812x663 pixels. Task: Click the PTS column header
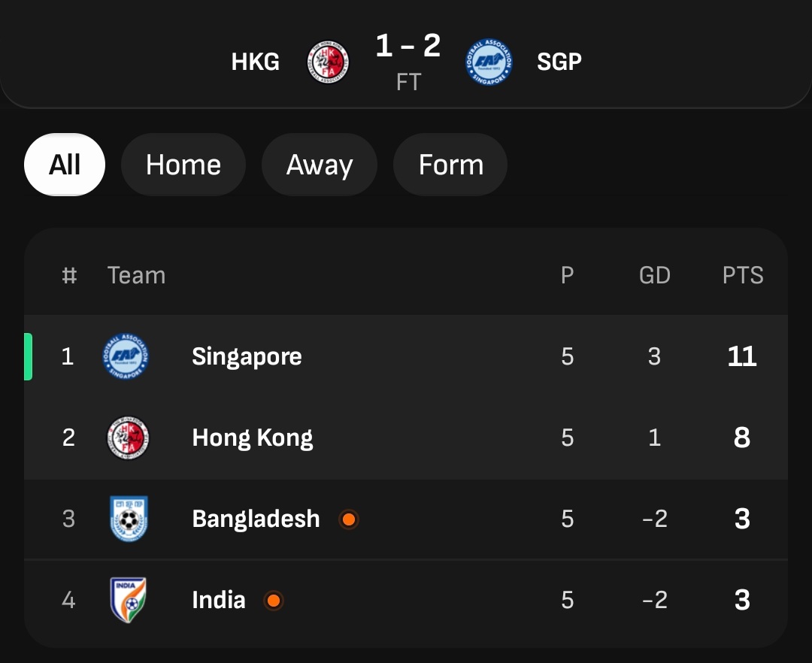coord(743,275)
